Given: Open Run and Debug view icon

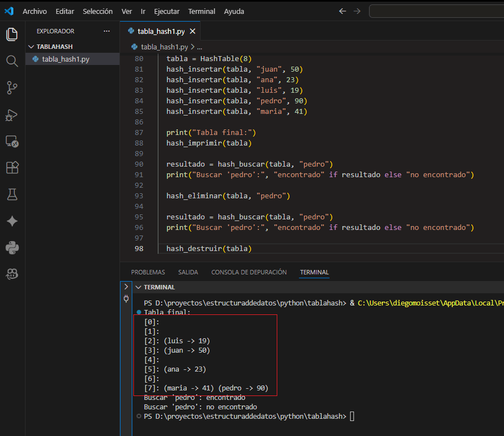Looking at the screenshot, I should click(x=12, y=114).
